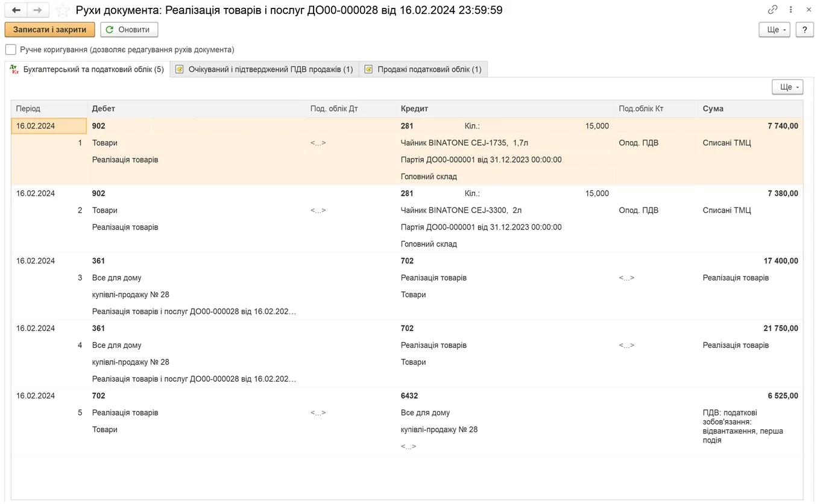The image size is (820, 504).
Task: Open the Продажі податковий облік tab
Action: [423, 69]
